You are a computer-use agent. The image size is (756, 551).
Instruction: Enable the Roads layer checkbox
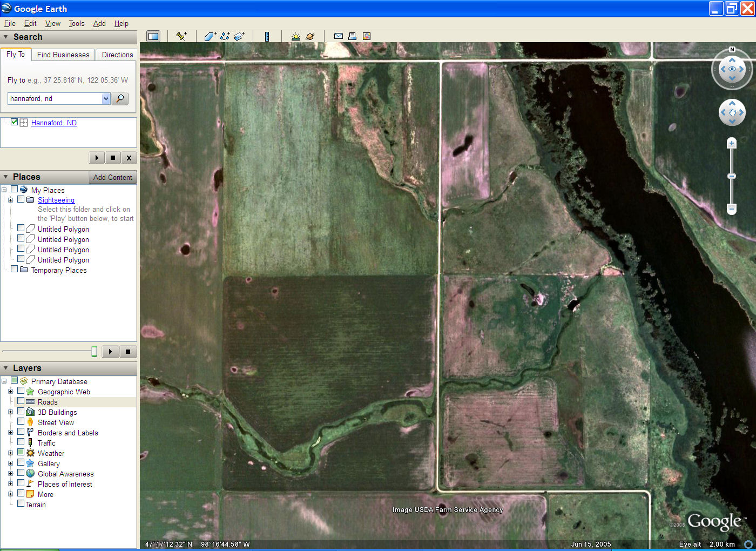click(21, 401)
